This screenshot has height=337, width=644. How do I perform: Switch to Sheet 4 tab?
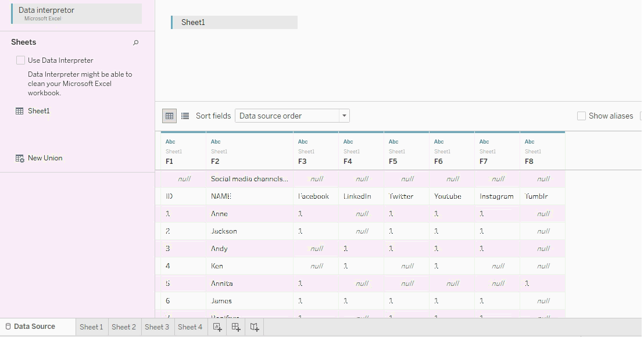[189, 327]
